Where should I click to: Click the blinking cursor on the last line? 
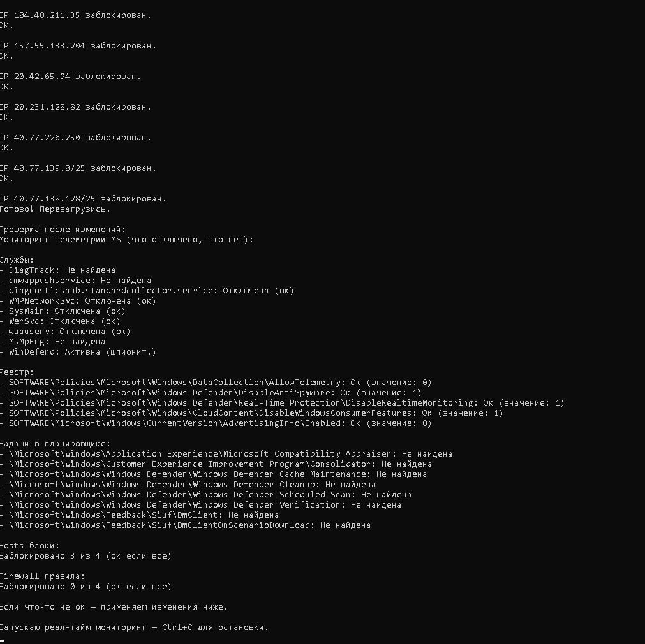click(3, 640)
